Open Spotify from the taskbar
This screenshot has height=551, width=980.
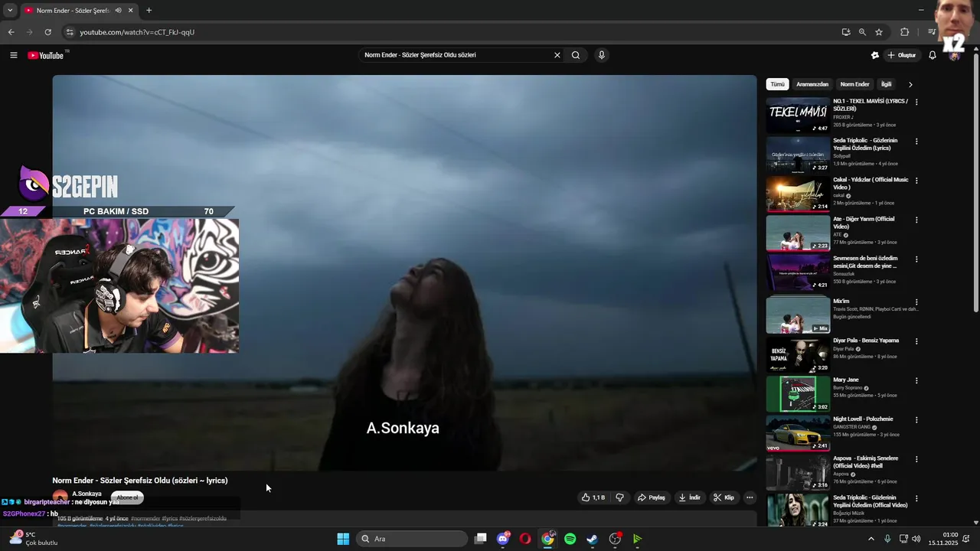point(570,539)
